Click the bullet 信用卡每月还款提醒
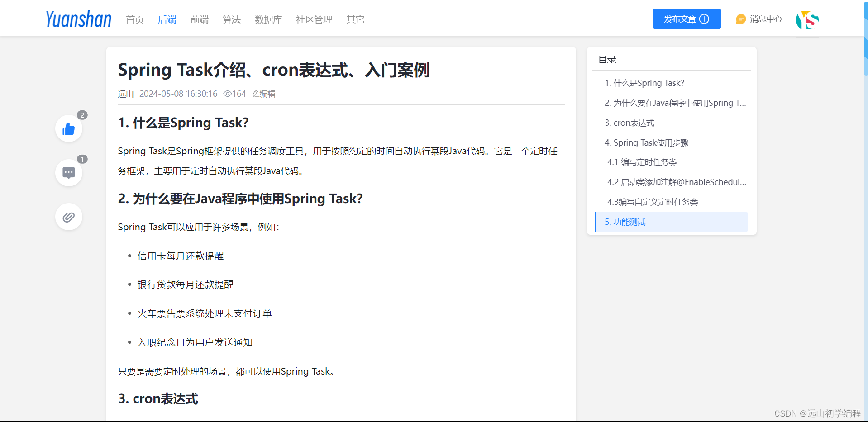 (181, 256)
